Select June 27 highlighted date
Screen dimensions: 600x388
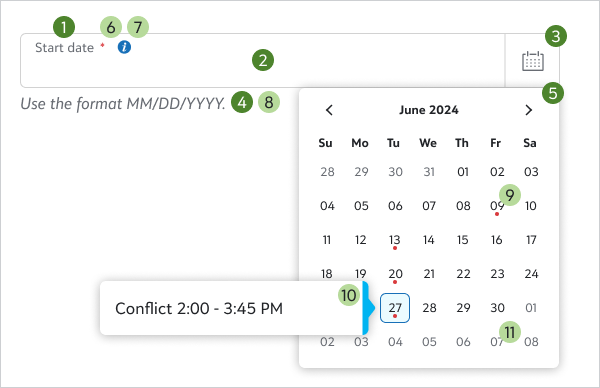point(395,308)
